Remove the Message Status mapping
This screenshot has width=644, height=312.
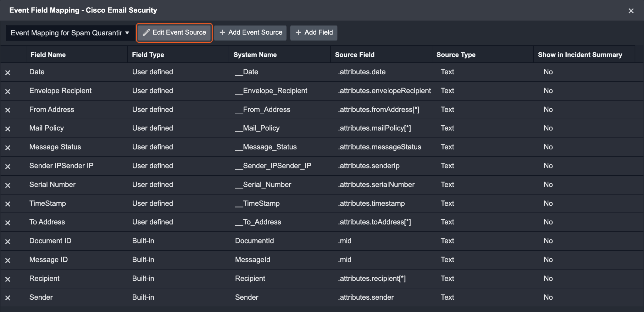(8, 147)
